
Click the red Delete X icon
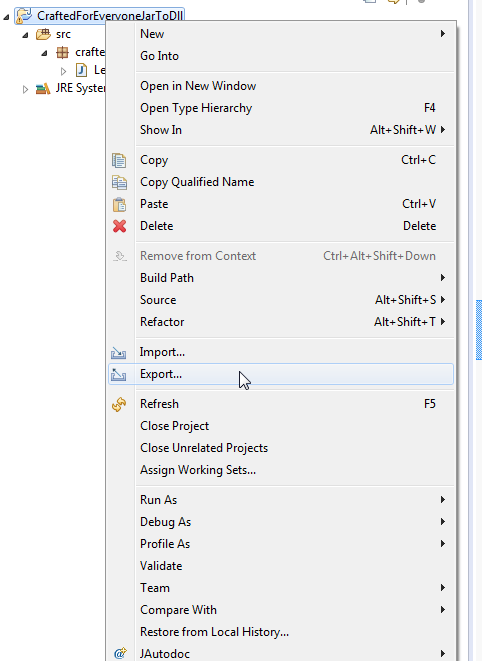pyautogui.click(x=119, y=226)
